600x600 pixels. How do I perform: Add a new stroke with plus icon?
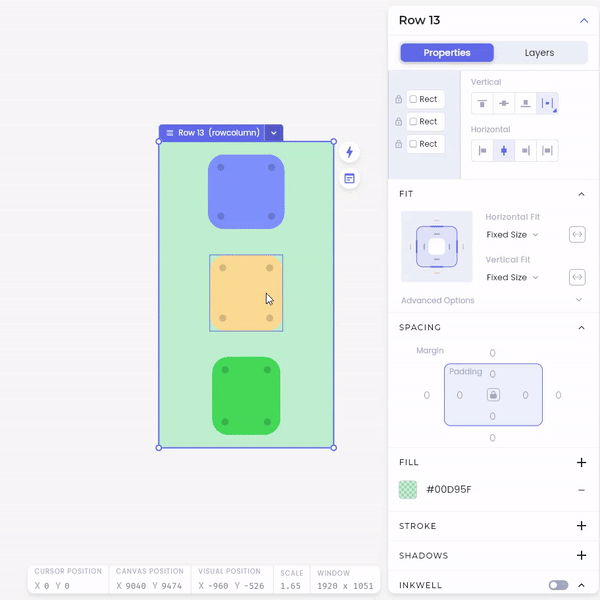[581, 526]
